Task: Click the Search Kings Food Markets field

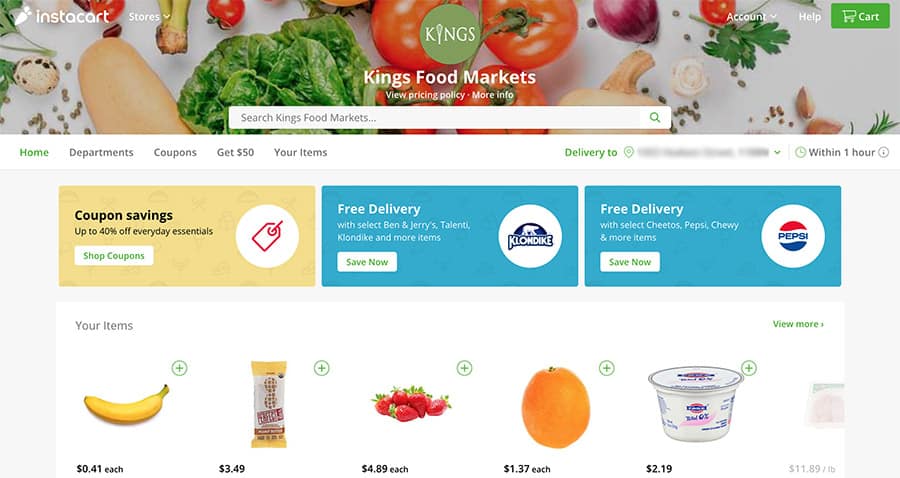Action: (x=435, y=118)
